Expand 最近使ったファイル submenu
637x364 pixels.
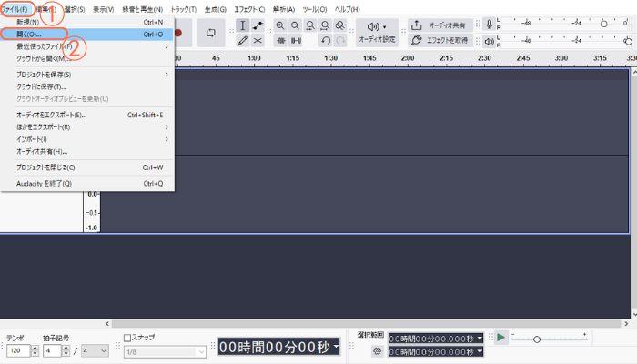click(87, 46)
